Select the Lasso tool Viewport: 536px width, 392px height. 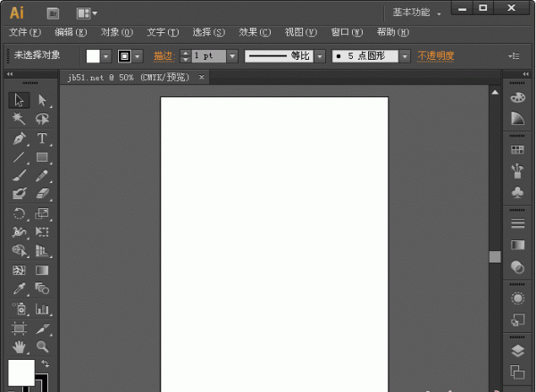[x=42, y=119]
